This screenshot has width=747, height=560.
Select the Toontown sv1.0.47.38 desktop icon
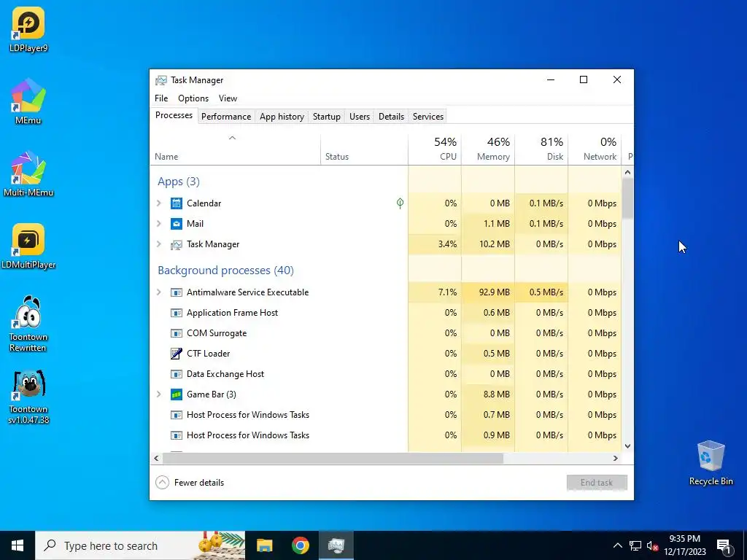point(28,396)
